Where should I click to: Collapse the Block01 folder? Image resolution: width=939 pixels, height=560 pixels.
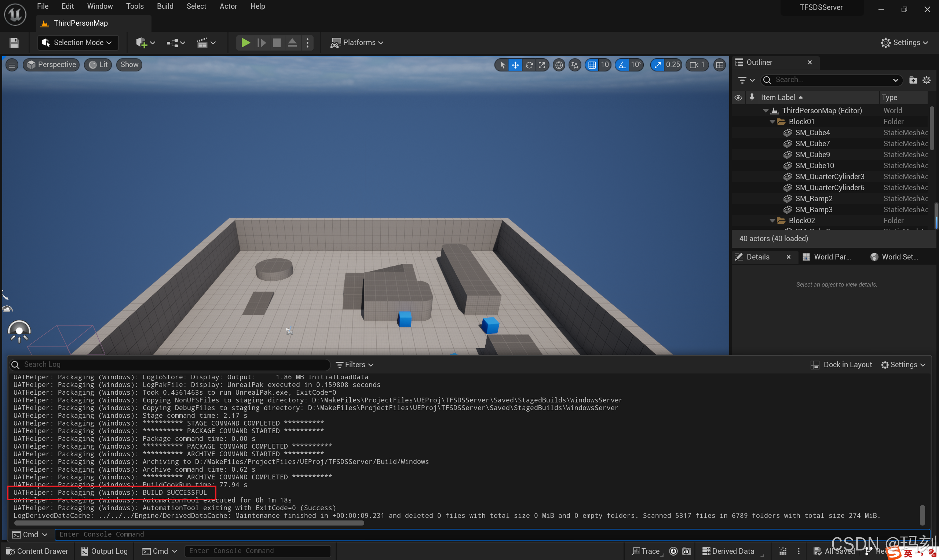coord(772,122)
